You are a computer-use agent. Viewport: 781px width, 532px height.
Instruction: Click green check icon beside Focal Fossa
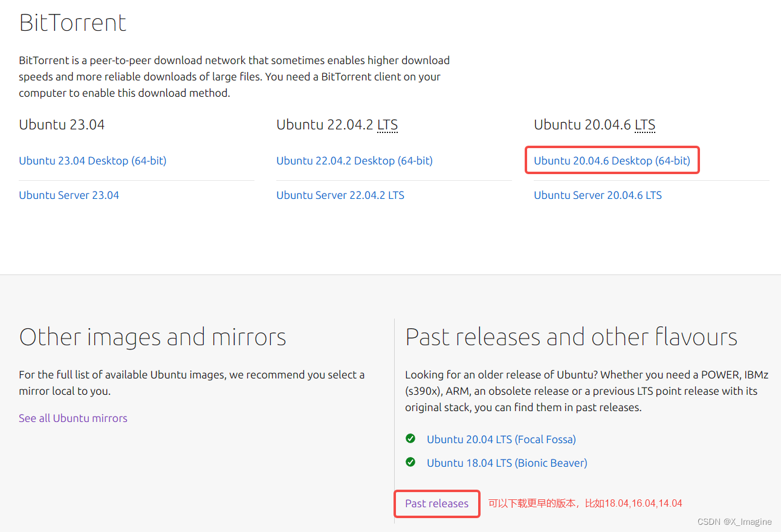click(410, 438)
